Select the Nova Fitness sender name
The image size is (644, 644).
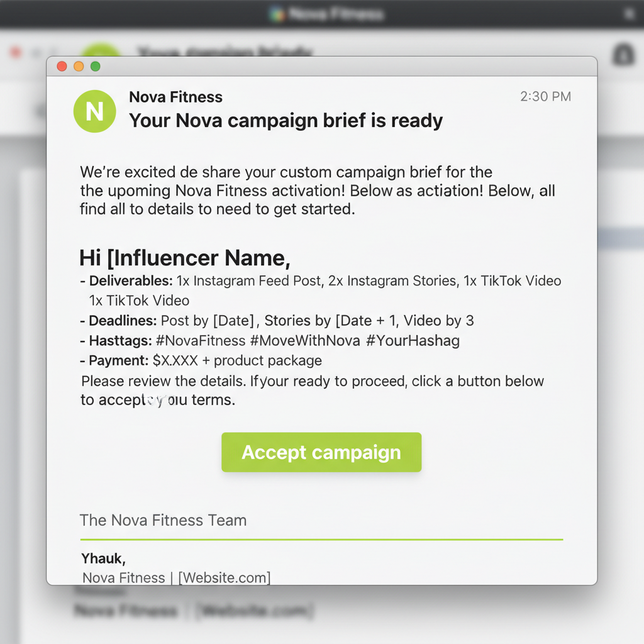point(175,97)
